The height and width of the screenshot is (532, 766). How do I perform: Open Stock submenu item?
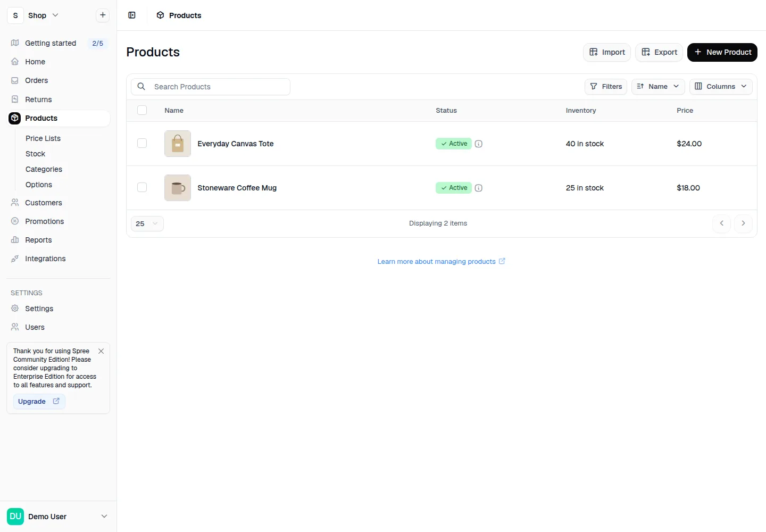(x=36, y=154)
